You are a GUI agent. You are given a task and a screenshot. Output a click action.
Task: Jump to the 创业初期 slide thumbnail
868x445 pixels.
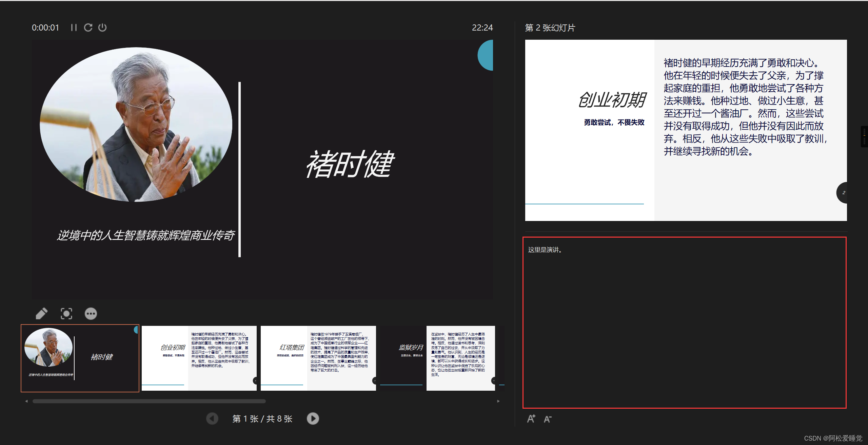click(199, 358)
